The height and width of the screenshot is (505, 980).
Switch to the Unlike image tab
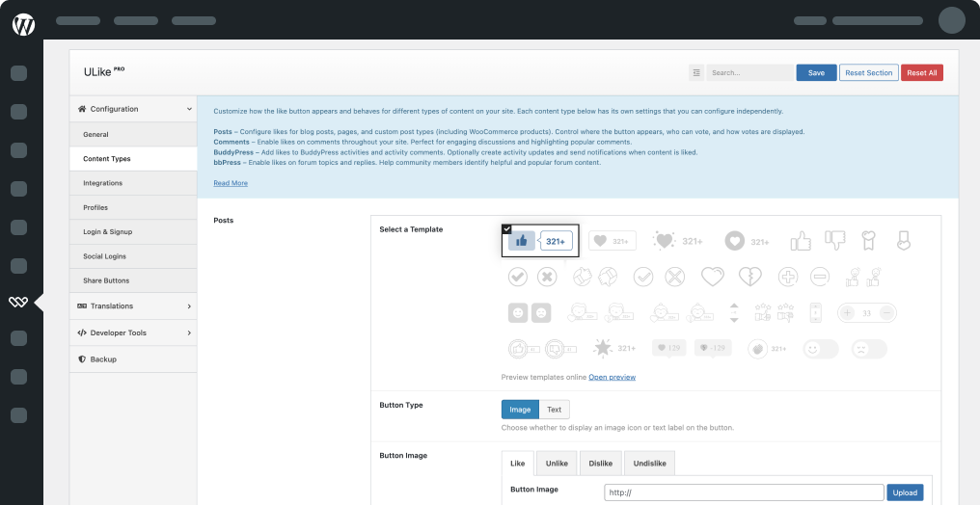click(557, 464)
